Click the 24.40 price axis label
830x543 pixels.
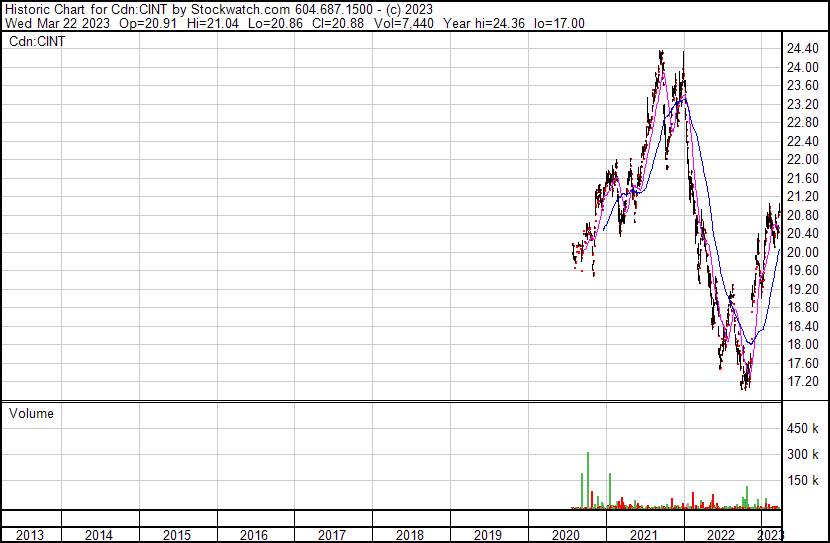coord(806,49)
